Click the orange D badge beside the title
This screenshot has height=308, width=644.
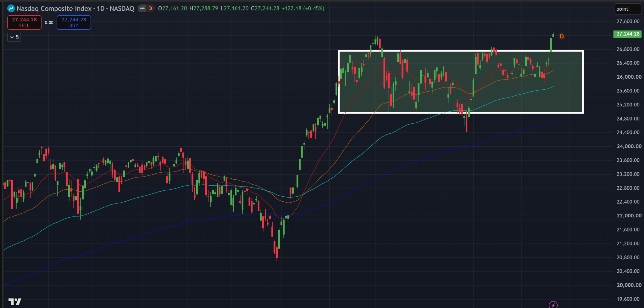150,8
